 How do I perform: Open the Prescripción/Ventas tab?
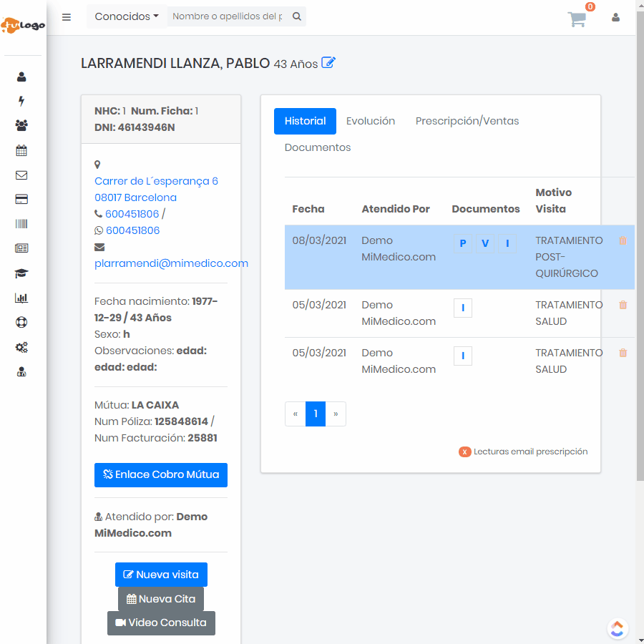[467, 121]
